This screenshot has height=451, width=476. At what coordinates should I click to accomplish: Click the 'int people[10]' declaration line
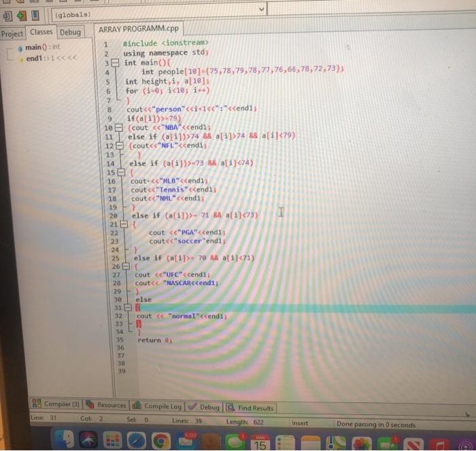click(x=243, y=71)
